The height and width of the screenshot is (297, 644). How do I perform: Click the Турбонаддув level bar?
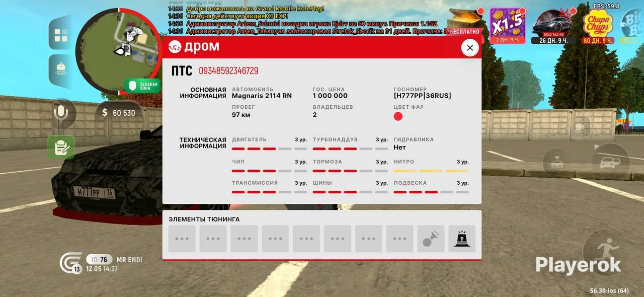point(350,149)
